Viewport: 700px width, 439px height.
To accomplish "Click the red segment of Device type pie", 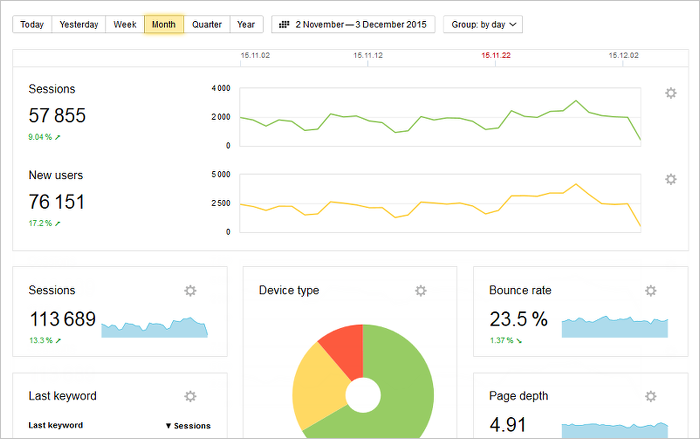I will 344,350.
